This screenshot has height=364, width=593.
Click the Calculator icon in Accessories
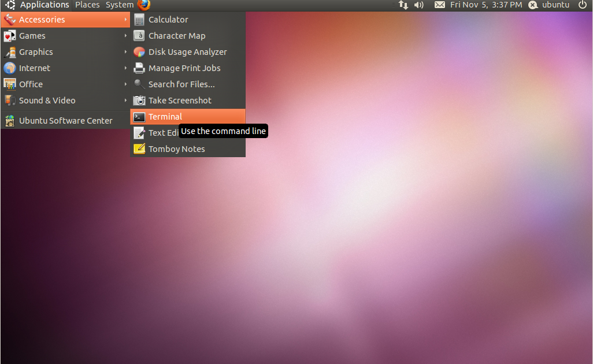(x=139, y=20)
